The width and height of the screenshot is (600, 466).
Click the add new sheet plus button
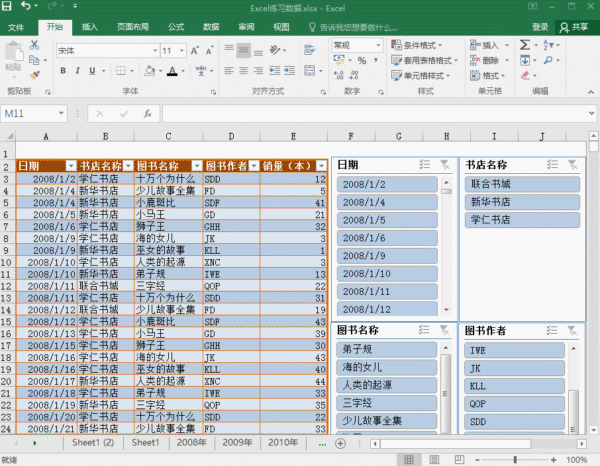click(x=340, y=443)
